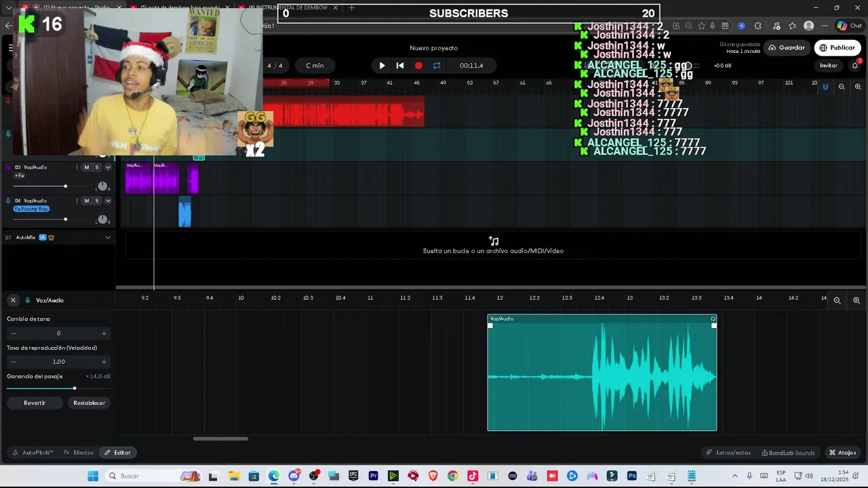Open the AutoPitch tab

pos(33,453)
